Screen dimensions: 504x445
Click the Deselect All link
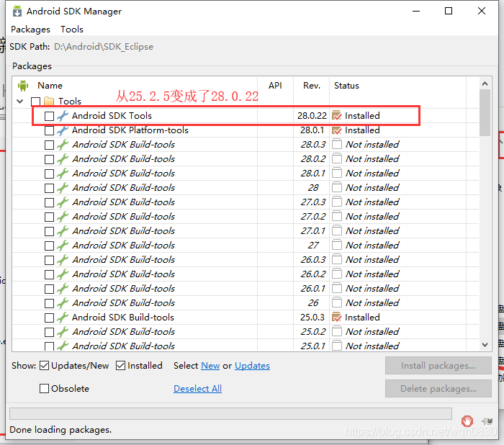point(197,388)
